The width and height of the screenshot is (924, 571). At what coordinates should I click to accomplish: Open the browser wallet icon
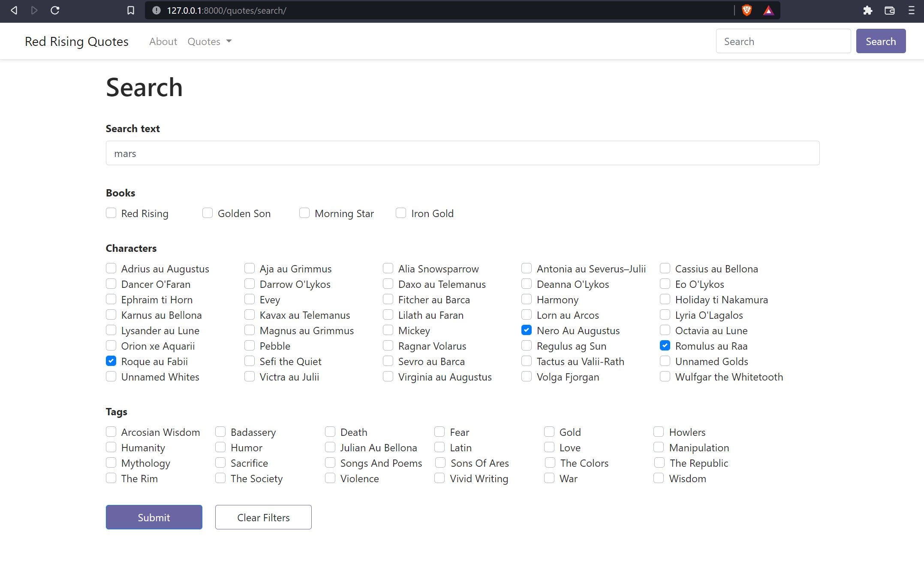(889, 10)
